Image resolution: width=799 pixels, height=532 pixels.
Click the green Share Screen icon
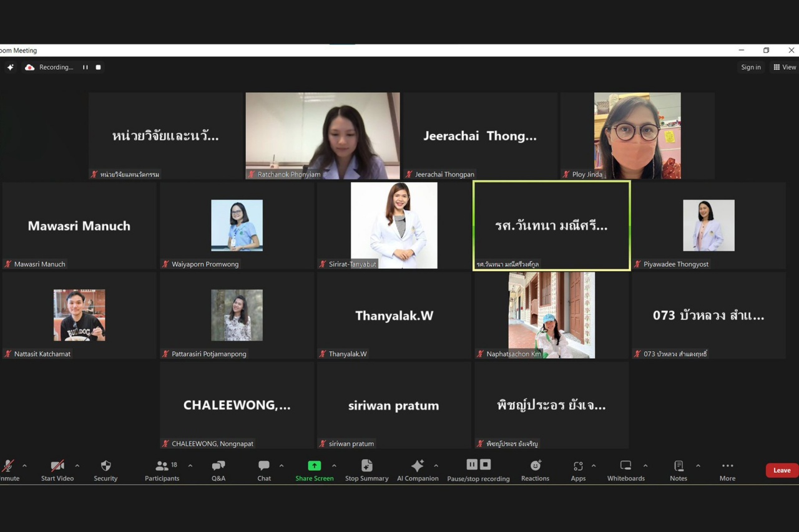pyautogui.click(x=315, y=466)
